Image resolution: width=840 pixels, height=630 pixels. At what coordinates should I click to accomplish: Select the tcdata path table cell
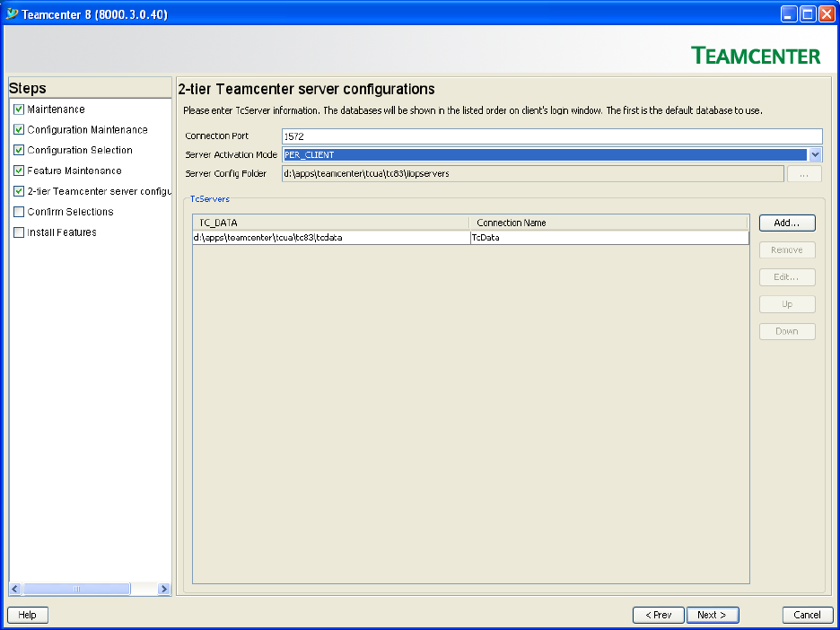(332, 238)
